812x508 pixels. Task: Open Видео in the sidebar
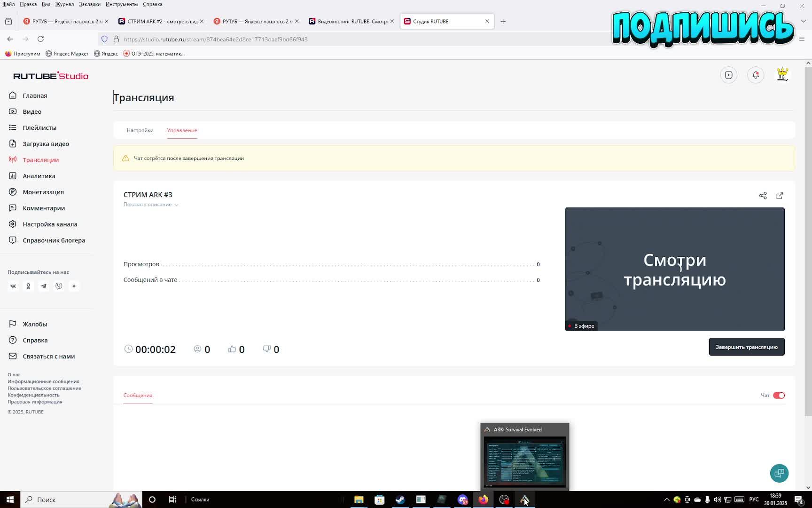point(32,111)
